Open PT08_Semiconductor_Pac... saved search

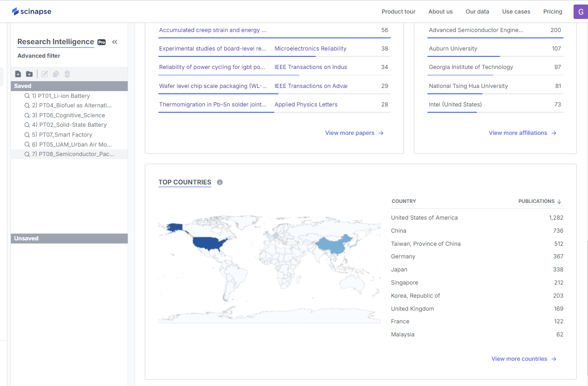pos(69,154)
